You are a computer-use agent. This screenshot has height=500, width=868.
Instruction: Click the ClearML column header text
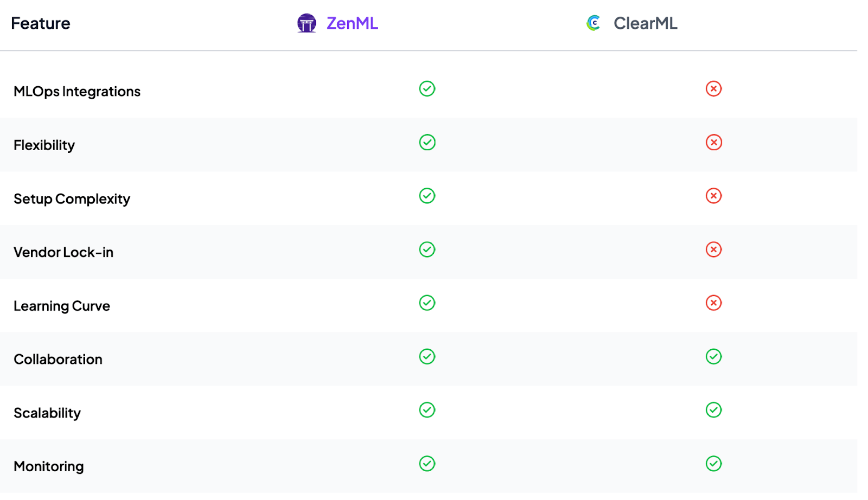pyautogui.click(x=645, y=23)
